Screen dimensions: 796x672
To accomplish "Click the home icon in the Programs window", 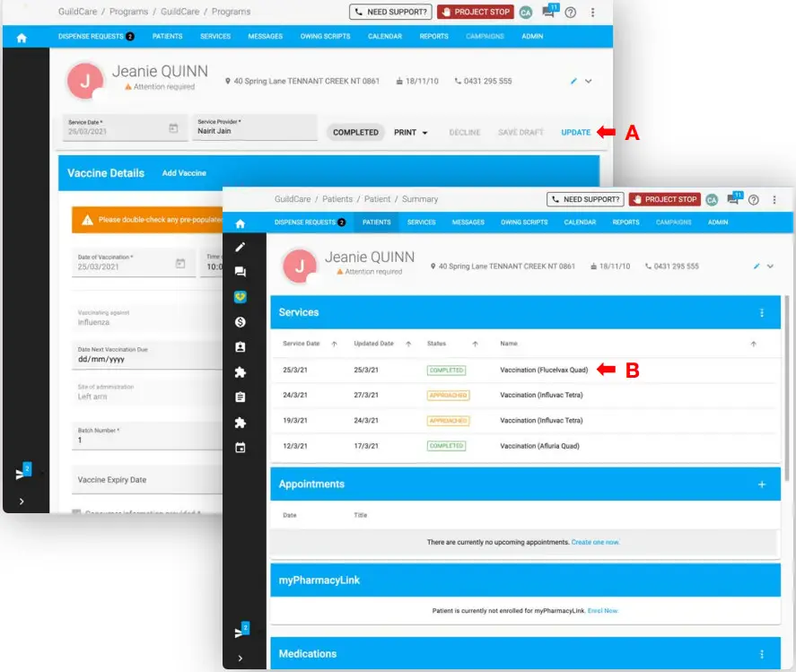I will (x=22, y=38).
